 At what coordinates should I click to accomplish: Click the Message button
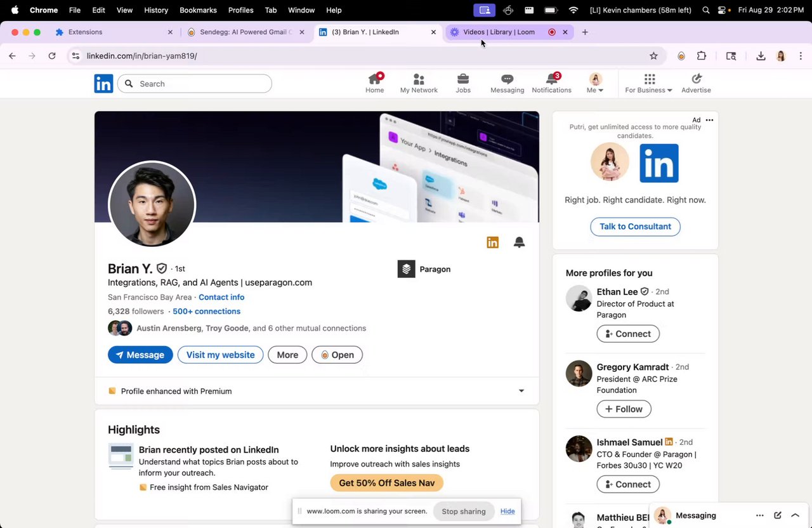coord(140,355)
